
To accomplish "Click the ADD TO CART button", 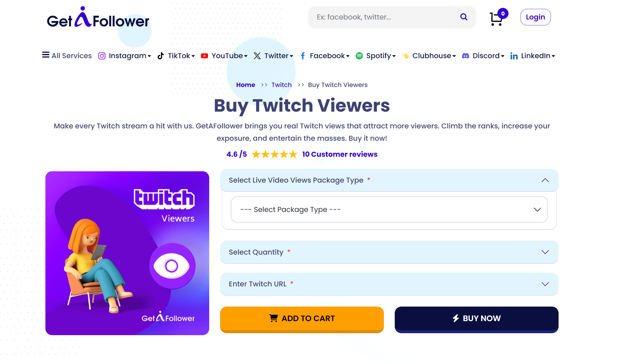I will [x=302, y=320].
